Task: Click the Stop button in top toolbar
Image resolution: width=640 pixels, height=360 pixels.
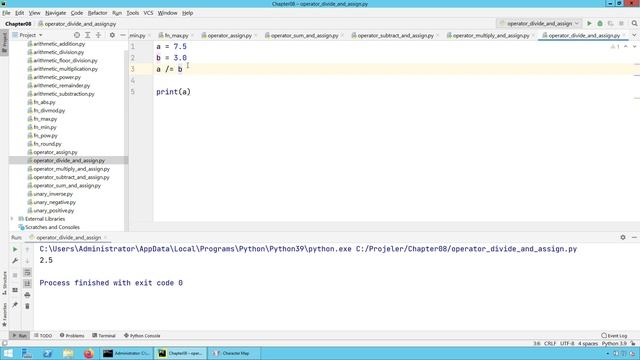Action: click(621, 24)
